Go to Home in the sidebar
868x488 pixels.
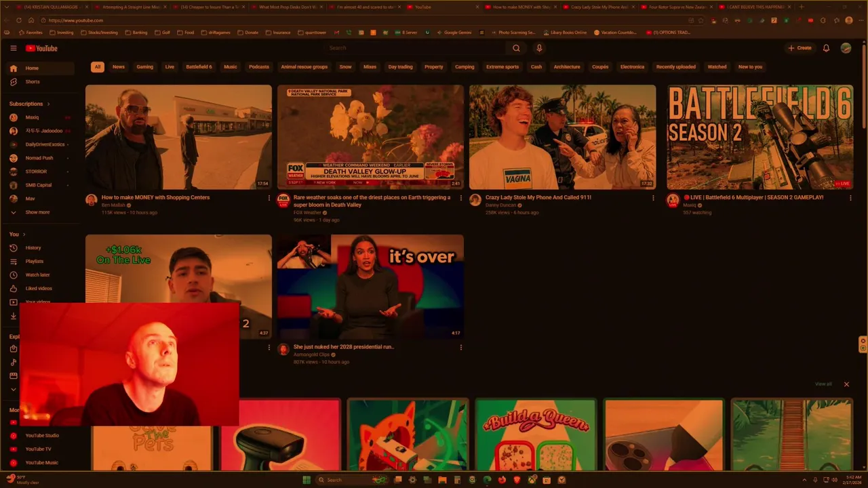41,68
